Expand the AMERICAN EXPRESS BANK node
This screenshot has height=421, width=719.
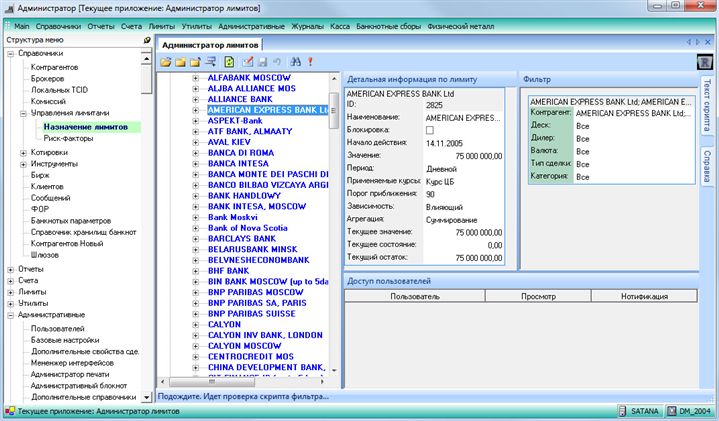click(x=195, y=110)
